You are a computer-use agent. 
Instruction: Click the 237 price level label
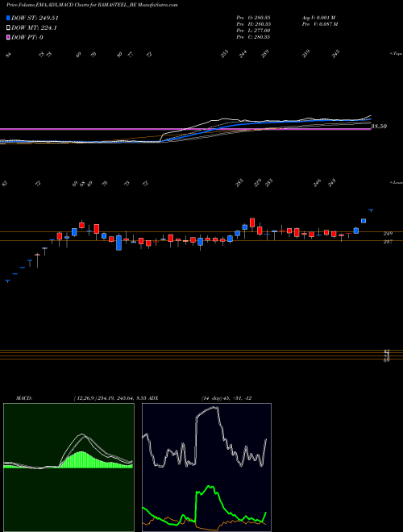tap(388, 242)
